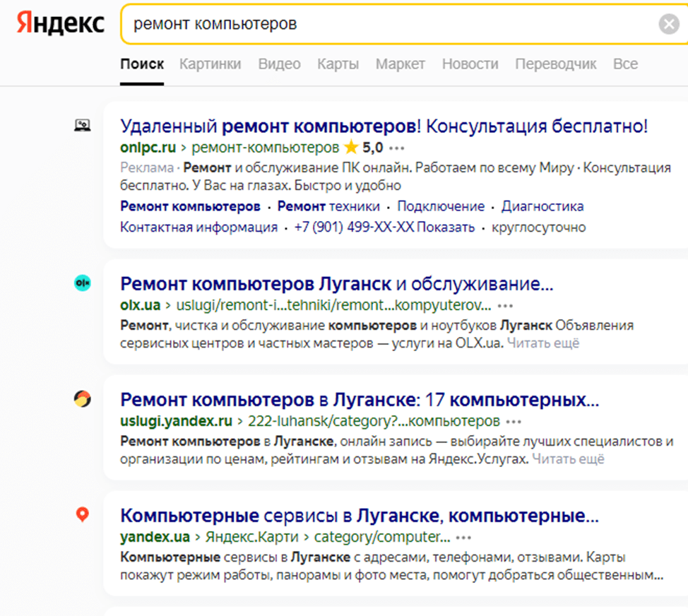This screenshot has width=688, height=616.
Task: Open the uslugi.yandex.ru result three-dot menu
Action: [514, 422]
